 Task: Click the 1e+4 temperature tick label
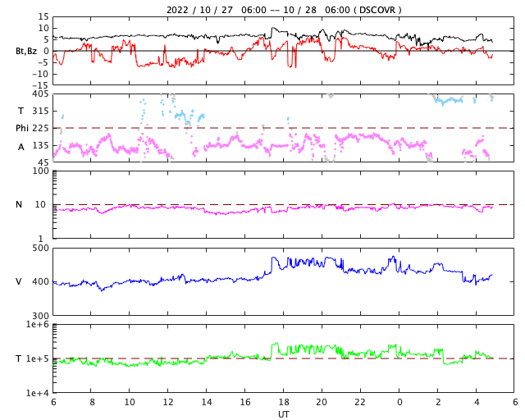(x=38, y=393)
